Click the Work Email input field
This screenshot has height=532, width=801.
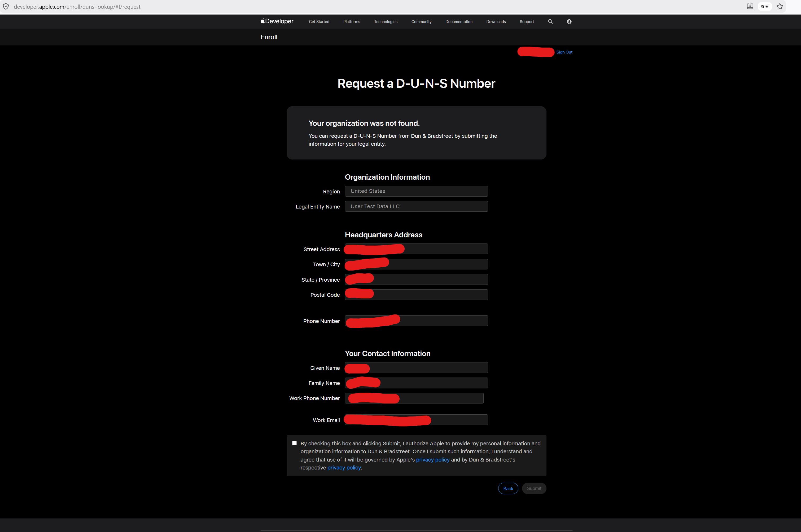click(x=416, y=420)
